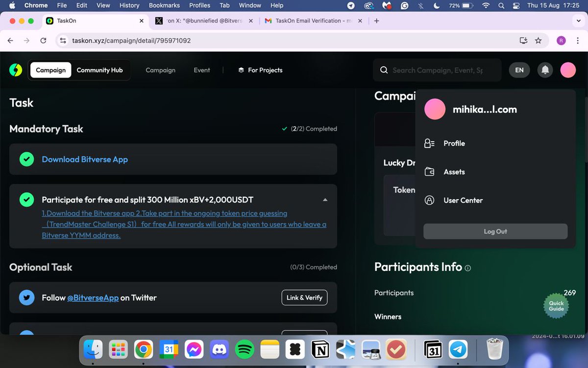Image resolution: width=588 pixels, height=368 pixels.
Task: Click the Quick Guide badge
Action: (556, 306)
